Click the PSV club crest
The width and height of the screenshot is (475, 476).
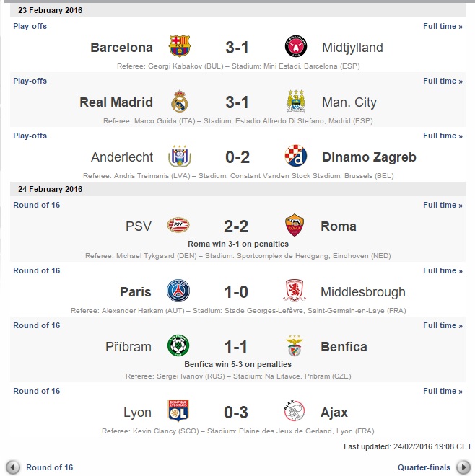click(x=178, y=226)
